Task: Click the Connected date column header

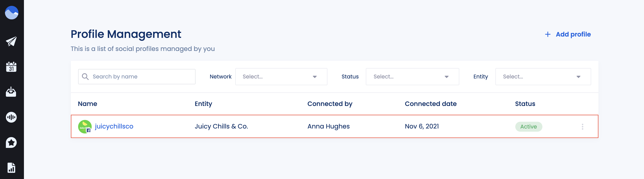Action: 430,104
